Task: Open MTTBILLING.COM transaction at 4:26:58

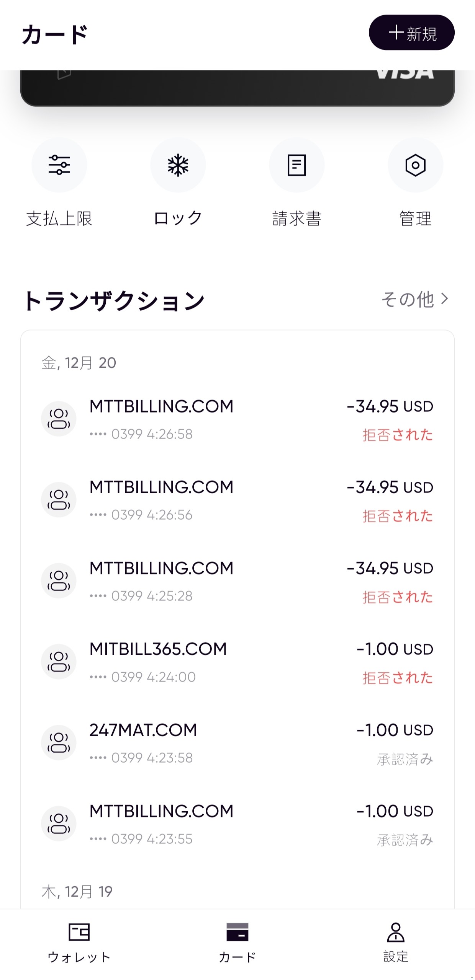Action: point(237,419)
